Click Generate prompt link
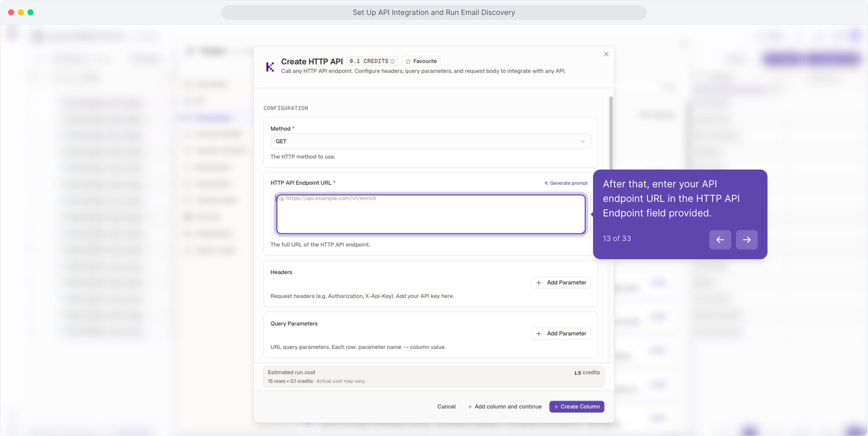 click(566, 183)
